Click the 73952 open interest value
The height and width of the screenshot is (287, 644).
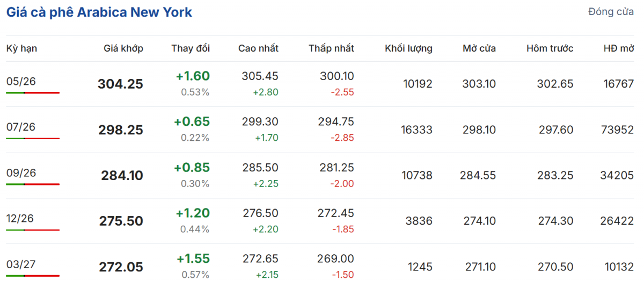[619, 130]
